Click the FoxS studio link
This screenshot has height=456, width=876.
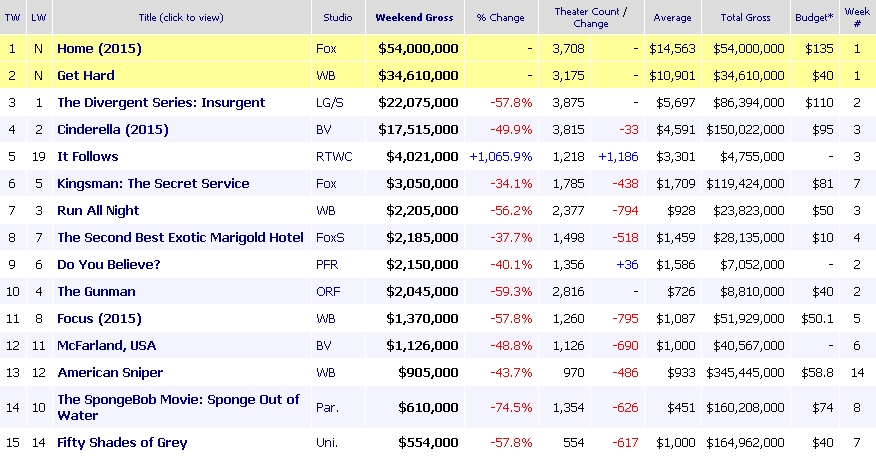[x=330, y=238]
